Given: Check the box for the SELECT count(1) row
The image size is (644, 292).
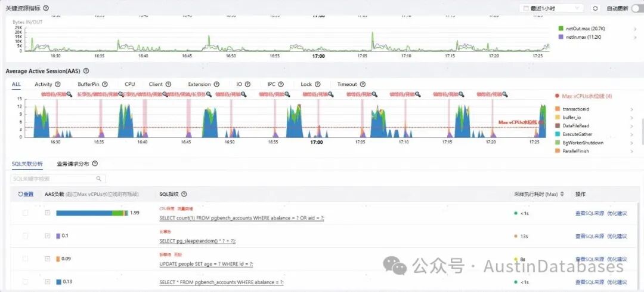Looking at the screenshot, I should pyautogui.click(x=26, y=213).
